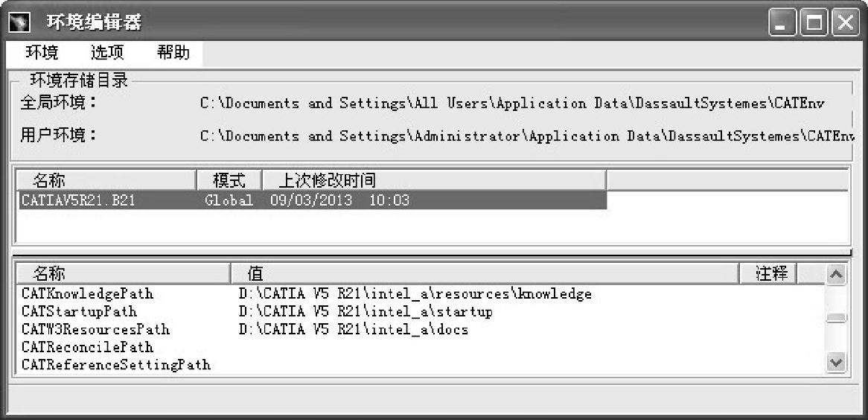The height and width of the screenshot is (420, 868).
Task: Click the 模式 column header
Action: 230,180
